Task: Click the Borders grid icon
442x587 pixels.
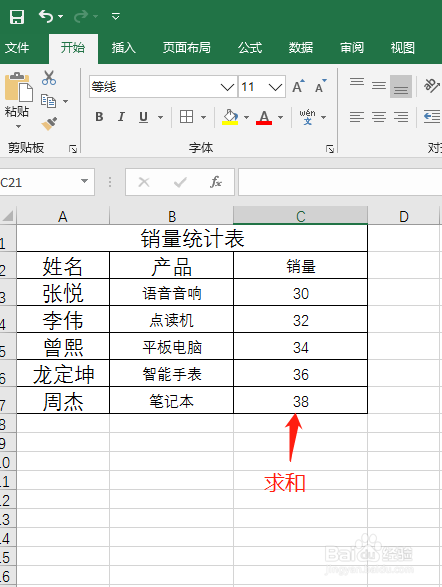Action: pos(186,117)
